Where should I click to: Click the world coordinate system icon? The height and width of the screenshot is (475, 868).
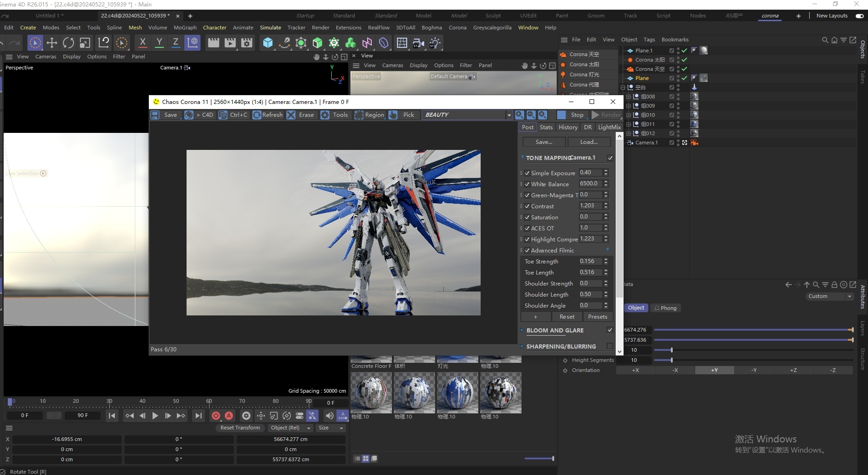(x=193, y=43)
